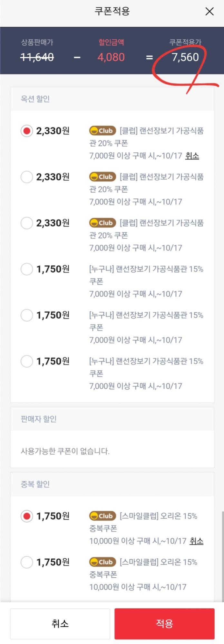
Task: Click the Club badge on the selected 2,330원 coupon
Action: tap(102, 131)
